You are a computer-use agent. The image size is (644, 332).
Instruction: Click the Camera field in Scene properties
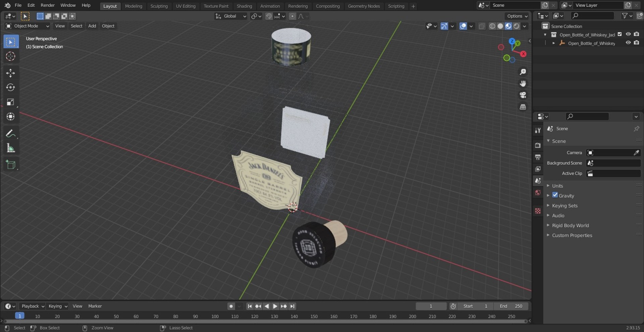tap(613, 152)
